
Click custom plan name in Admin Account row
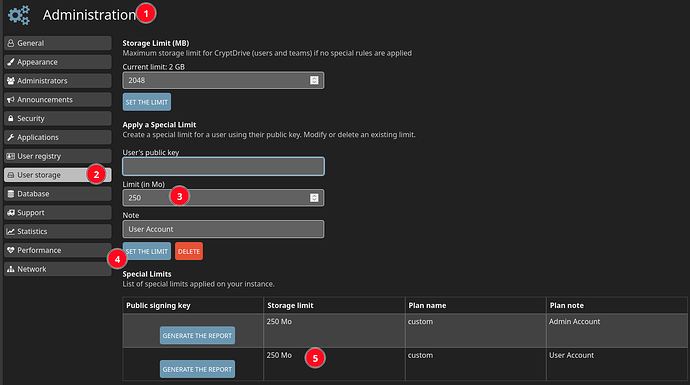pyautogui.click(x=420, y=322)
